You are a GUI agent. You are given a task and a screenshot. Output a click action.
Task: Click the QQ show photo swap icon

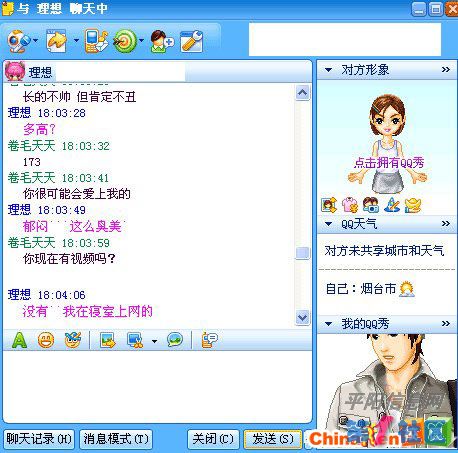pos(329,205)
